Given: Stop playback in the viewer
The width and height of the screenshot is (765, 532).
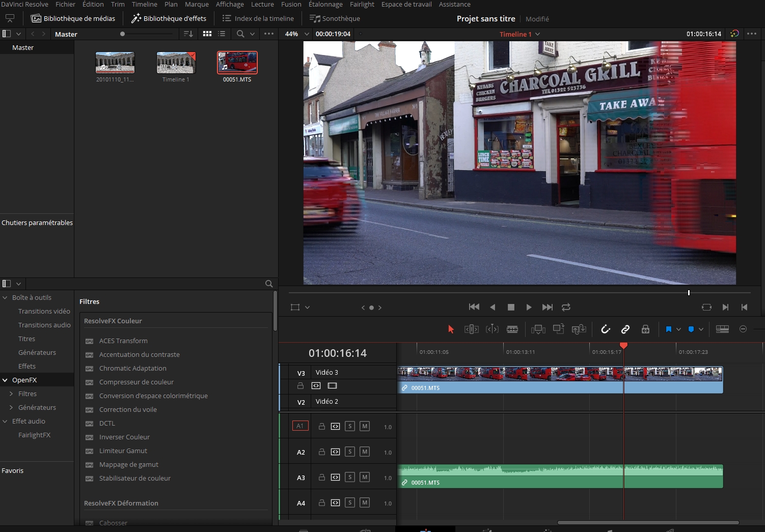Looking at the screenshot, I should coord(511,307).
